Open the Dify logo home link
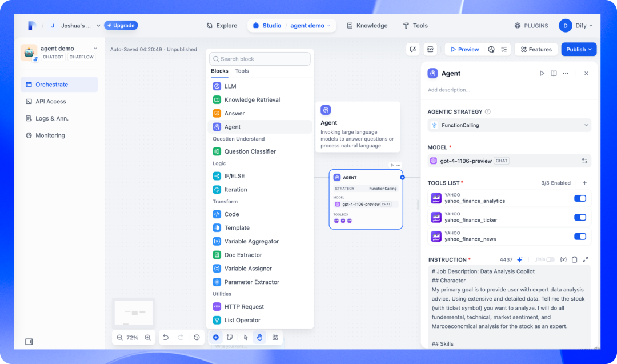 point(32,26)
